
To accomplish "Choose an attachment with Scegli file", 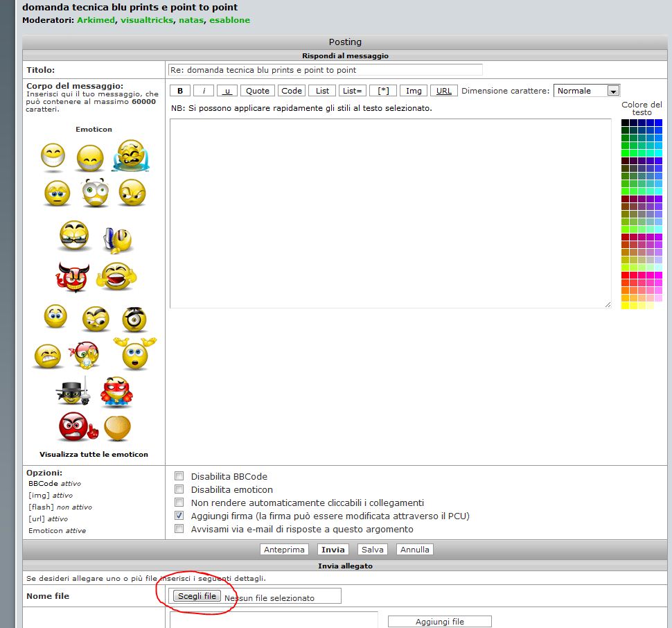I will 197,596.
